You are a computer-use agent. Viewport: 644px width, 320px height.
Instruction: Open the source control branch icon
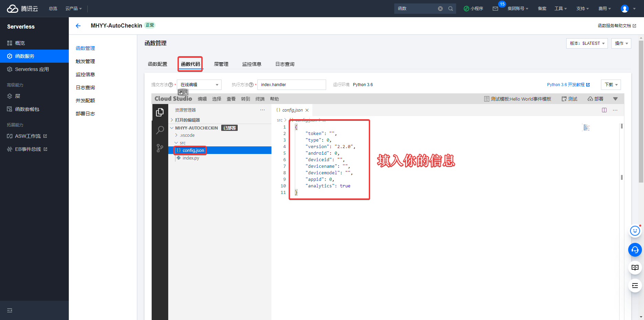tap(160, 148)
